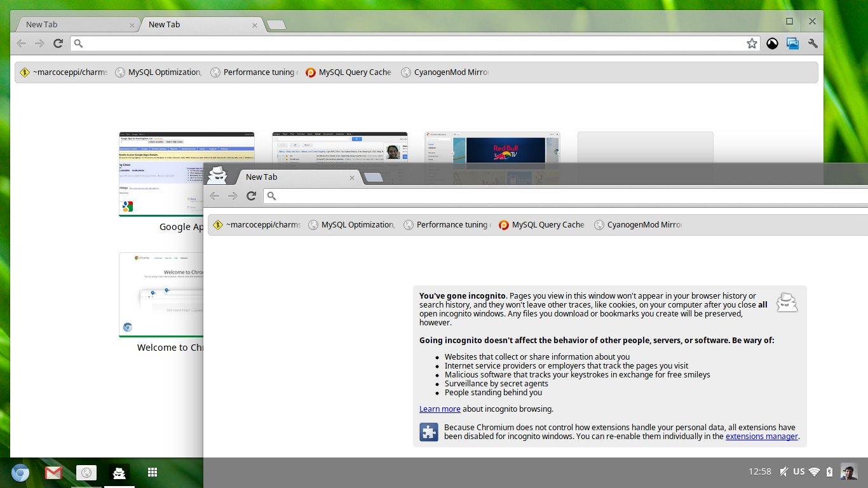Open the ~marcoceppi/charms bookmark in the incognito window
This screenshot has height=488, width=868.
257,225
